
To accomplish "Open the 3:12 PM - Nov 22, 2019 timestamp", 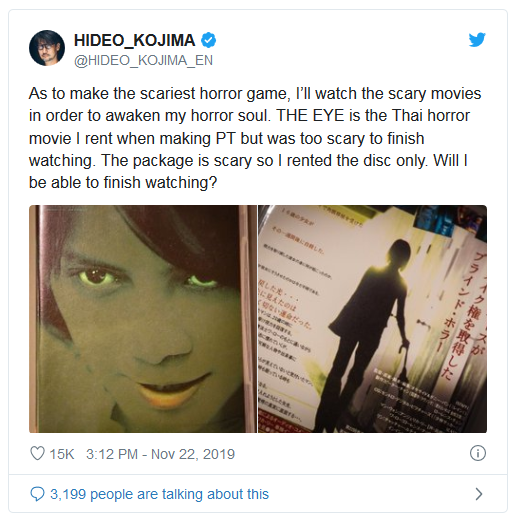I will point(160,454).
